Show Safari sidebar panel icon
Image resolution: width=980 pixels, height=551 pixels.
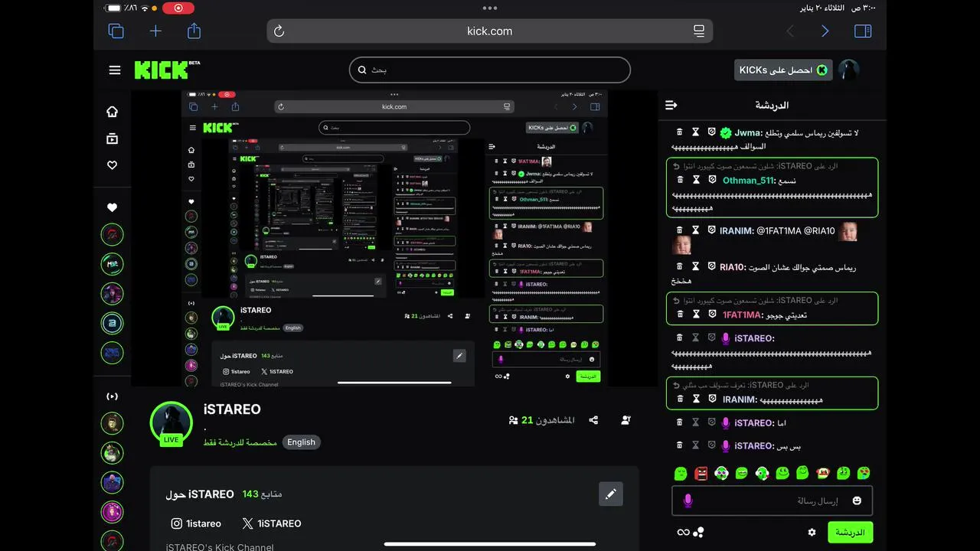coord(863,31)
